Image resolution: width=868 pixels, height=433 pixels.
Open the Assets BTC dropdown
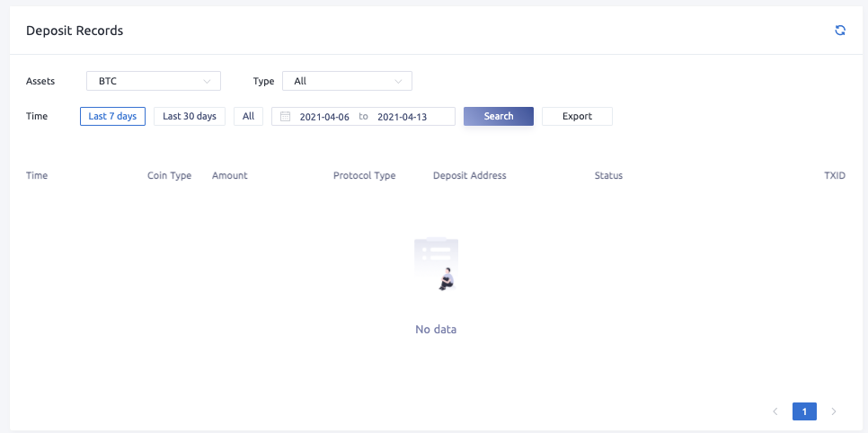click(x=154, y=82)
